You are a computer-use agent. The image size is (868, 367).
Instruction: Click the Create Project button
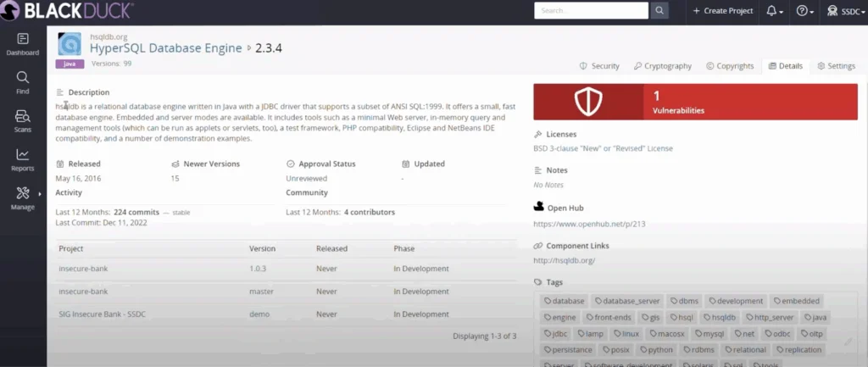point(723,10)
